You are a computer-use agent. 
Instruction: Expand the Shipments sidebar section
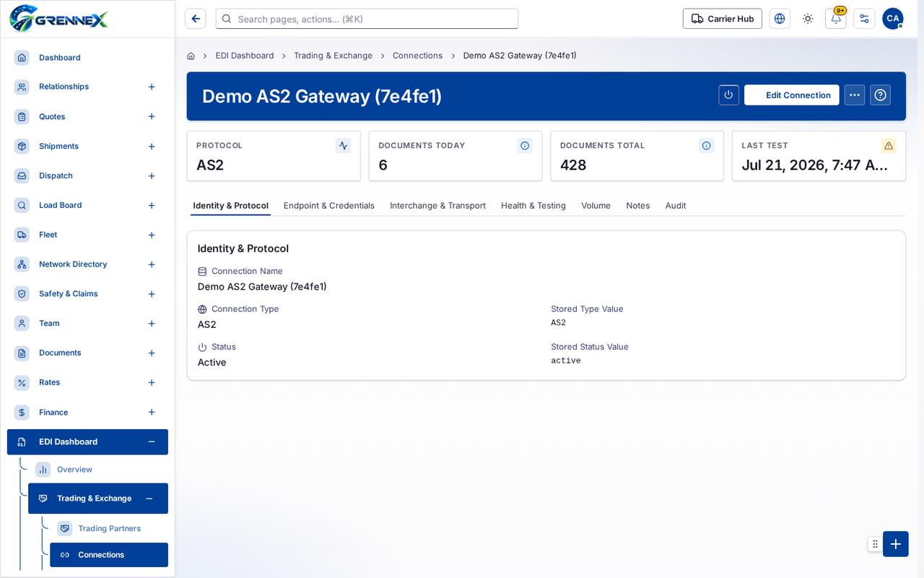(x=152, y=147)
